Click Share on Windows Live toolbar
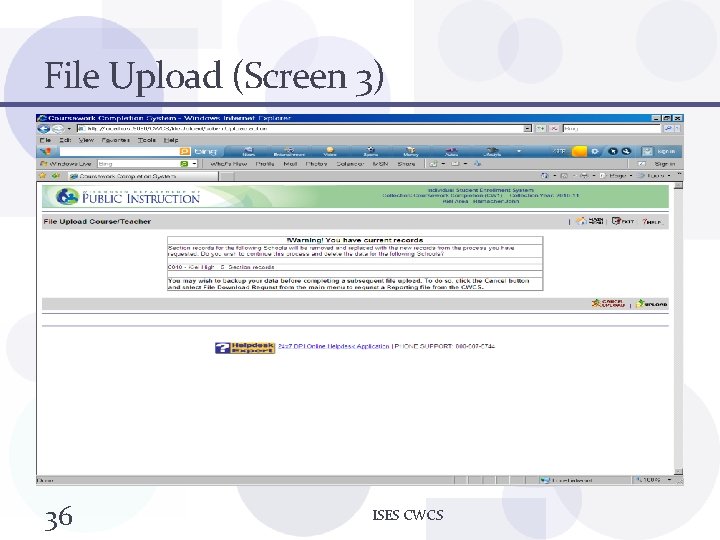Screen dimensions: 720x540 (406, 163)
